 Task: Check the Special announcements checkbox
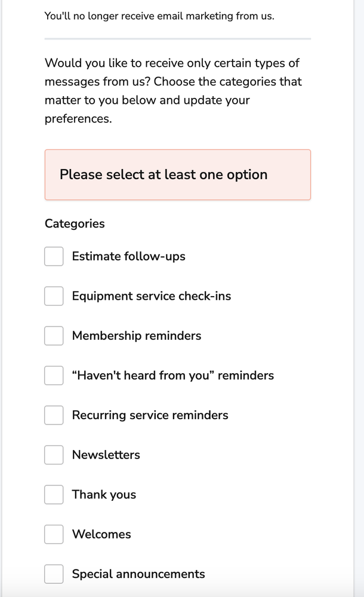pyautogui.click(x=54, y=574)
